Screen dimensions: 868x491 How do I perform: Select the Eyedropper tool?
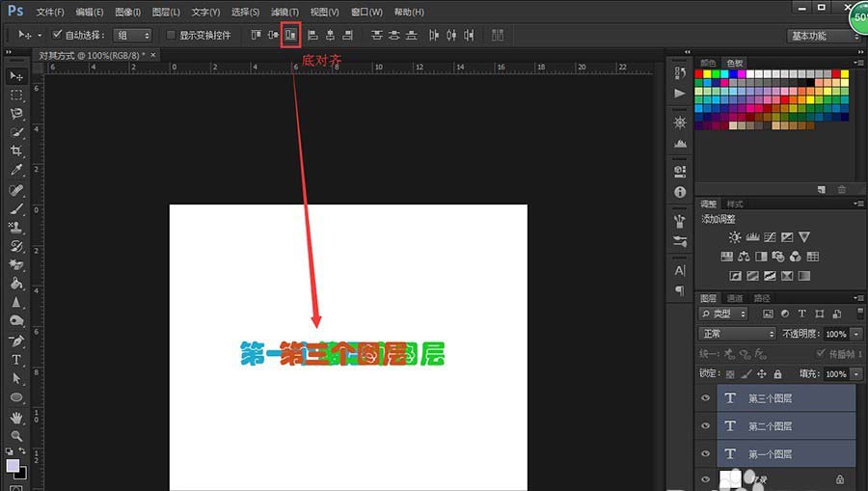pos(16,170)
